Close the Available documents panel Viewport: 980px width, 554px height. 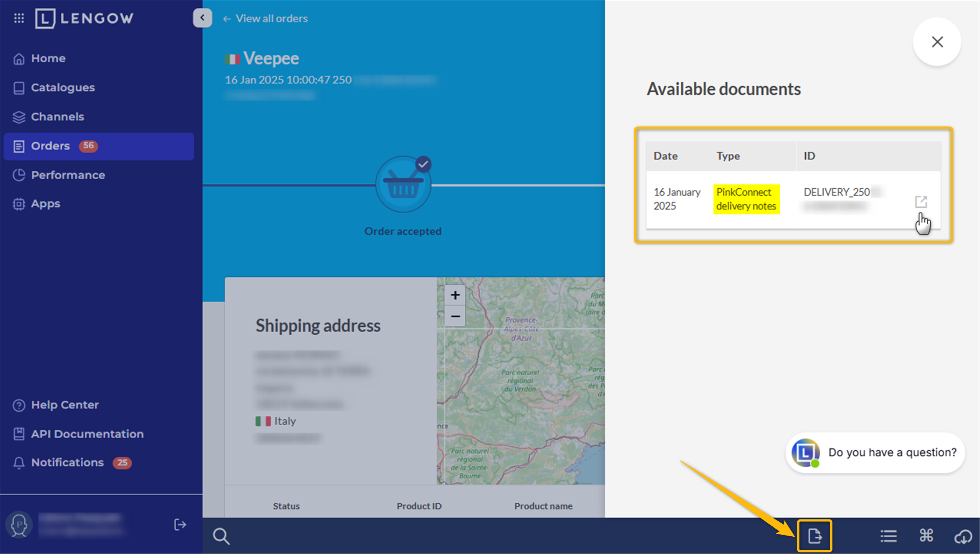click(937, 42)
